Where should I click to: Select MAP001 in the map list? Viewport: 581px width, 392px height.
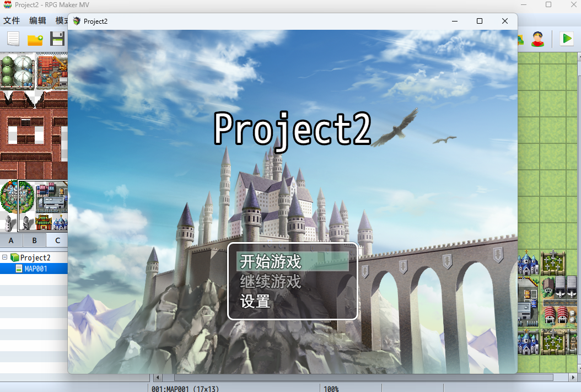[x=35, y=269]
